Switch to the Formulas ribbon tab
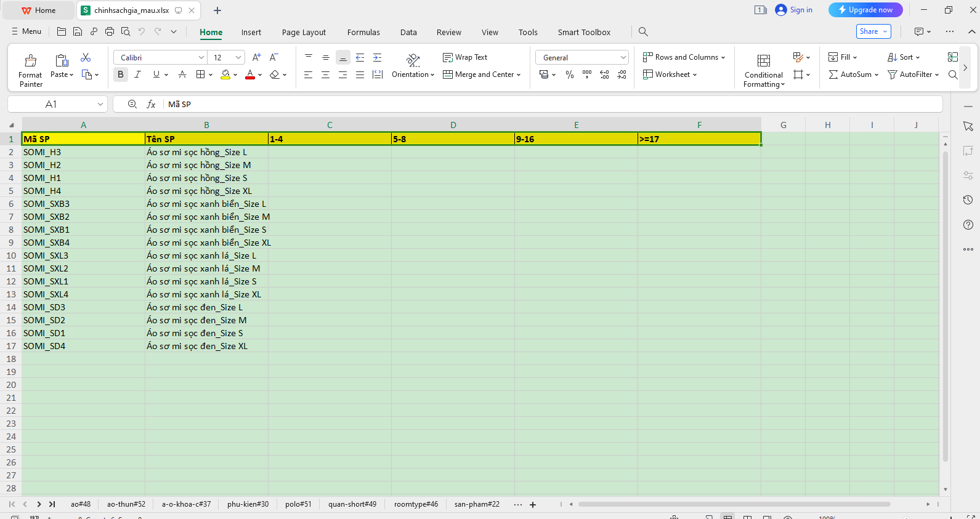This screenshot has width=980, height=519. tap(363, 33)
